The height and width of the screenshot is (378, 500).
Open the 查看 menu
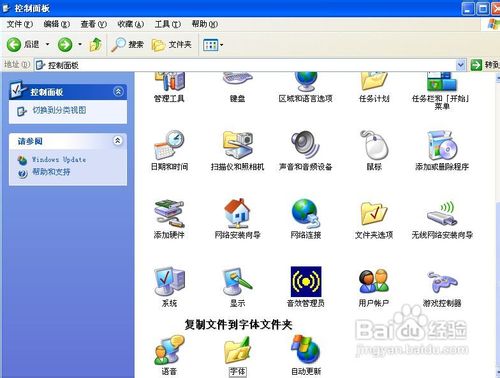pyautogui.click(x=94, y=24)
